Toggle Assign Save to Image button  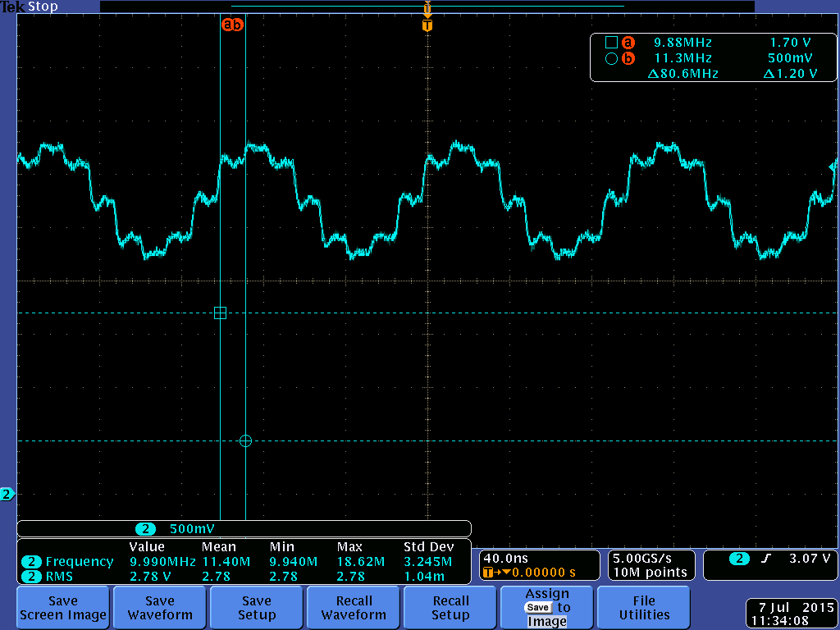[547, 608]
